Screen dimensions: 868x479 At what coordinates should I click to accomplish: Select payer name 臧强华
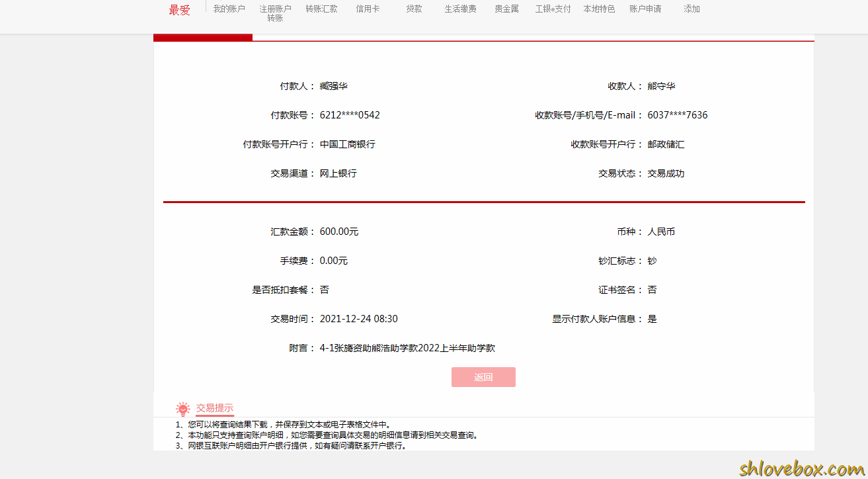click(334, 86)
